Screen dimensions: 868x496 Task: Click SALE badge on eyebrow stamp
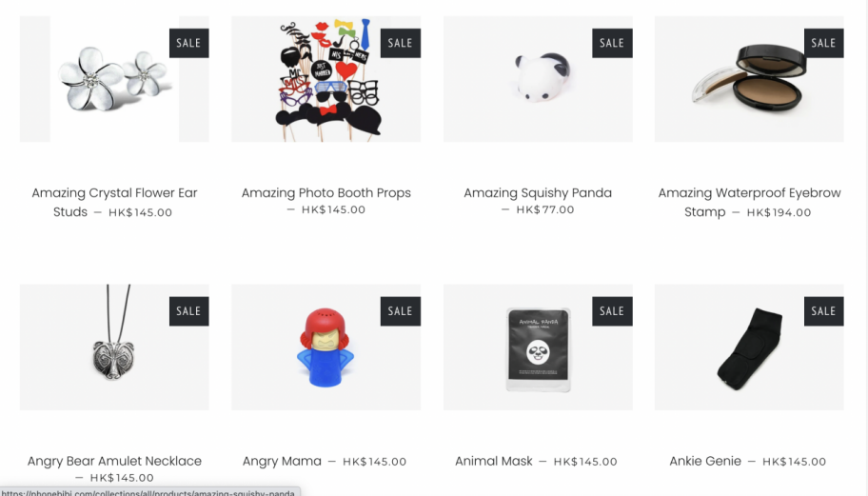(x=823, y=43)
